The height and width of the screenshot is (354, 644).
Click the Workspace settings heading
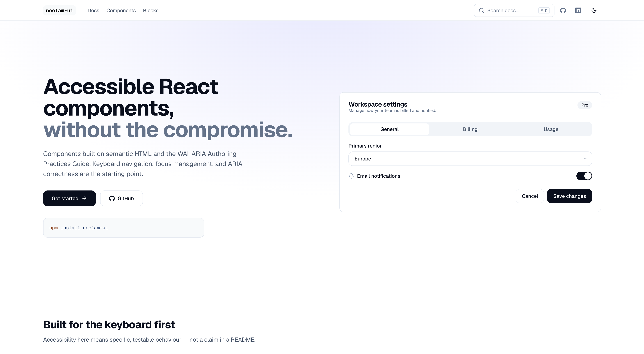click(x=378, y=104)
